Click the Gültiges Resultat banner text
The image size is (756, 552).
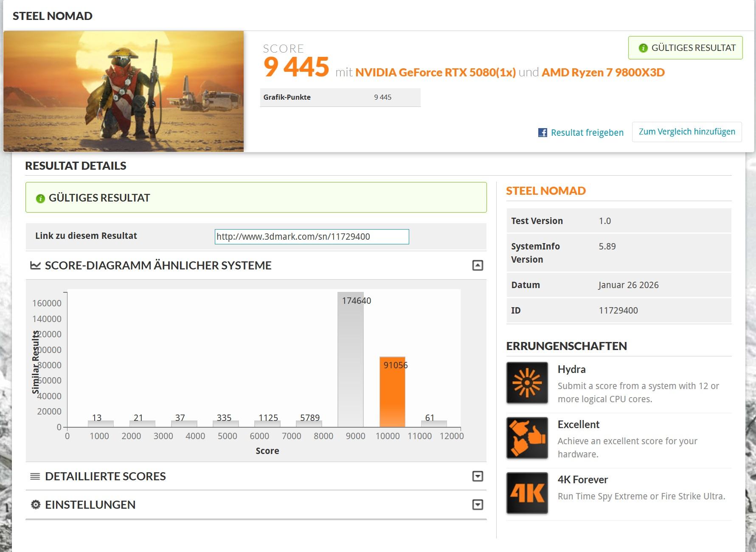pyautogui.click(x=99, y=198)
